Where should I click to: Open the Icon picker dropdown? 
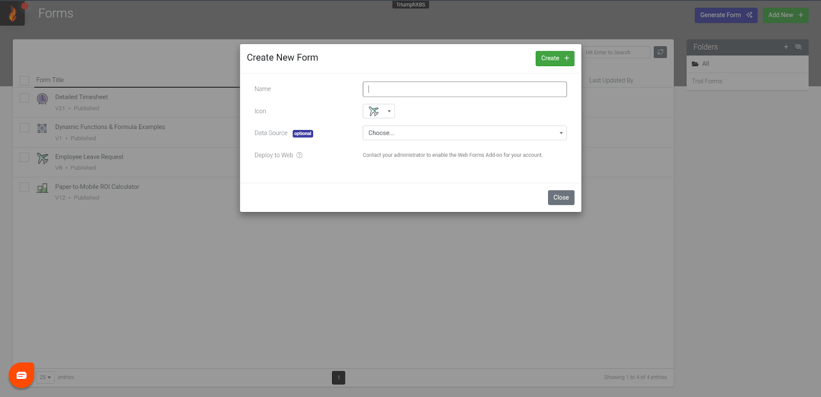pyautogui.click(x=379, y=111)
